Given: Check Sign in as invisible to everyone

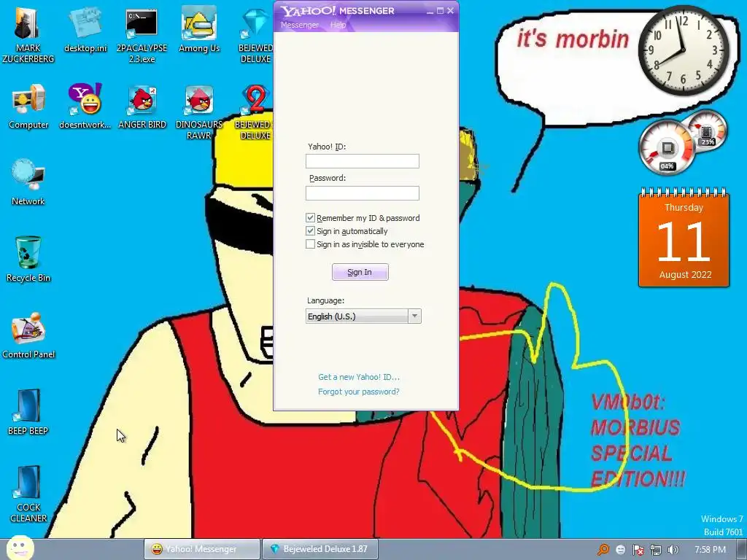Looking at the screenshot, I should coord(310,244).
